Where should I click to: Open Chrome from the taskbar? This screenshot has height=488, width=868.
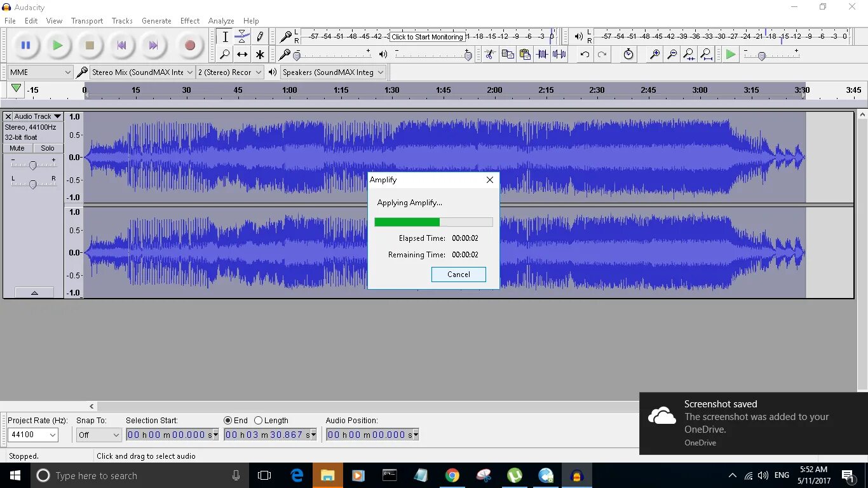tap(452, 475)
